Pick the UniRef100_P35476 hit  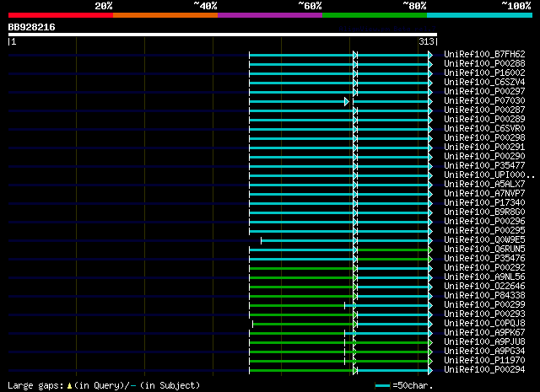[x=484, y=259]
